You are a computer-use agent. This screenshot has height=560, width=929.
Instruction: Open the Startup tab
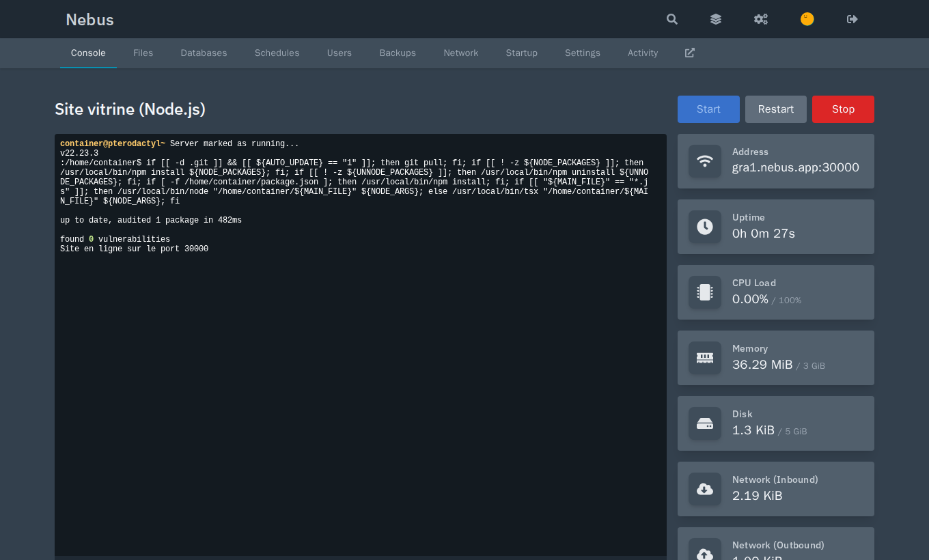pyautogui.click(x=522, y=53)
